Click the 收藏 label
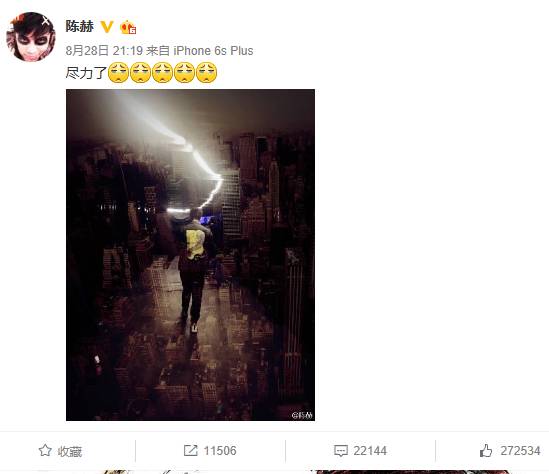 pos(70,451)
